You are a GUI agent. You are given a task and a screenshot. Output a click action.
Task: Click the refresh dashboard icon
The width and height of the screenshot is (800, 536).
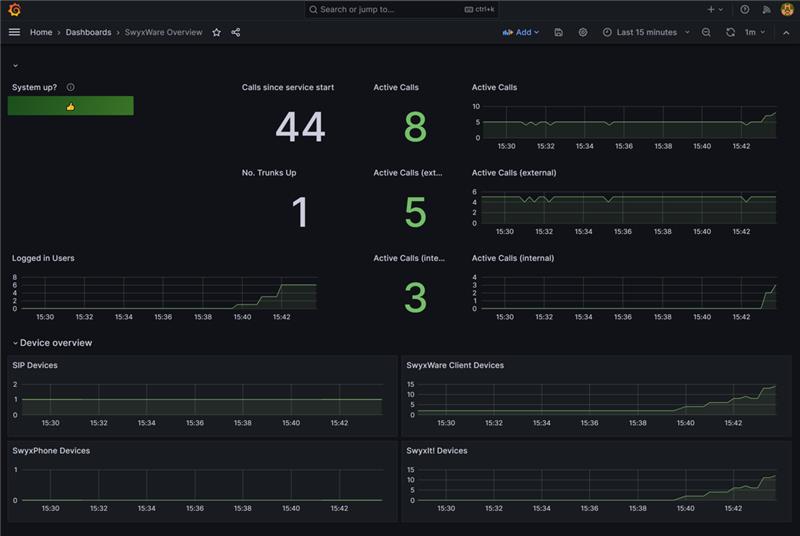[731, 32]
